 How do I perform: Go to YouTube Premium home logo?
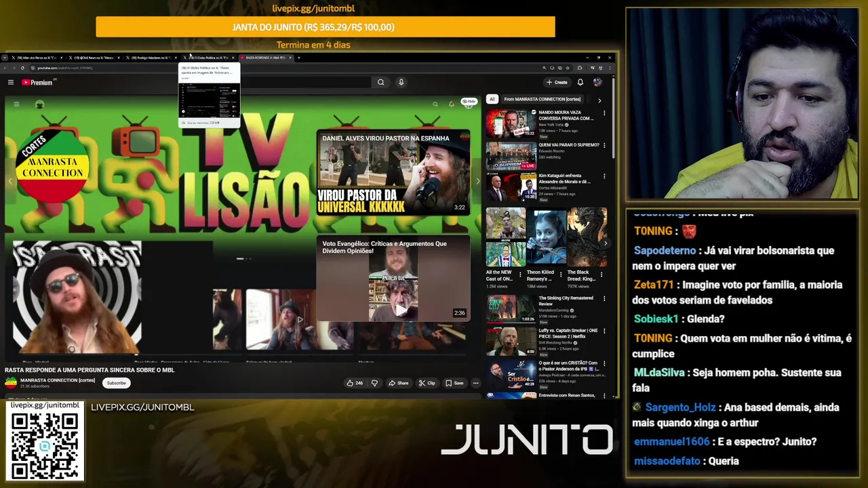37,82
